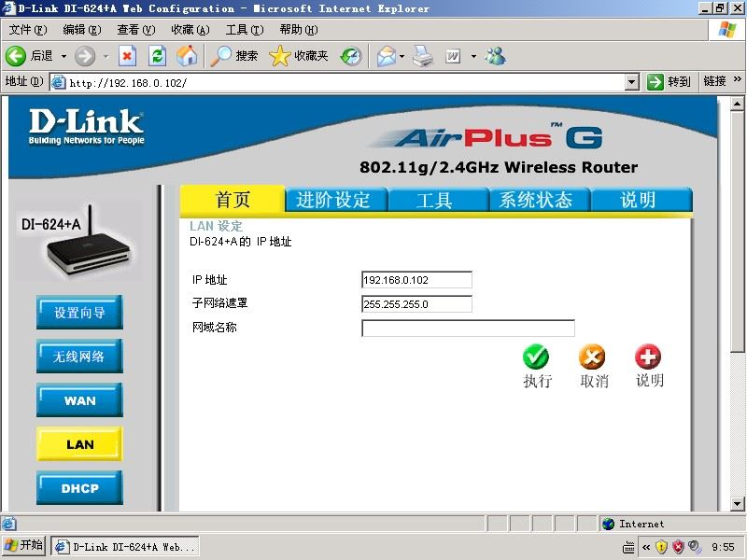This screenshot has height=560, width=747.
Task: Open the Mail button dropdown arrow
Action: click(402, 56)
